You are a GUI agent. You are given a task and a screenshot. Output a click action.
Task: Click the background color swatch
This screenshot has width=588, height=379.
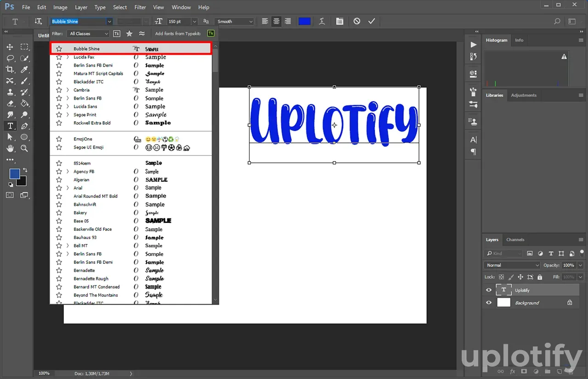[x=23, y=182]
